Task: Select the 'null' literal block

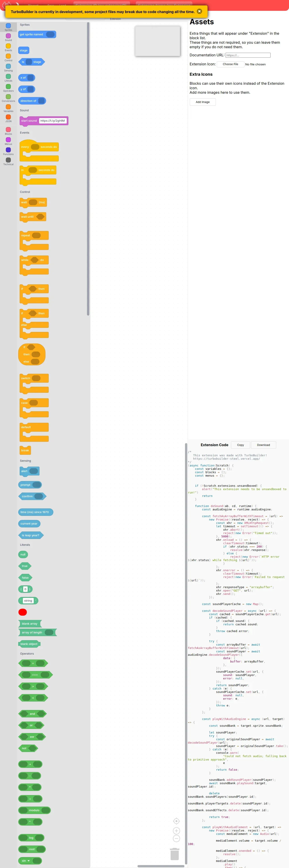Action: point(23,554)
